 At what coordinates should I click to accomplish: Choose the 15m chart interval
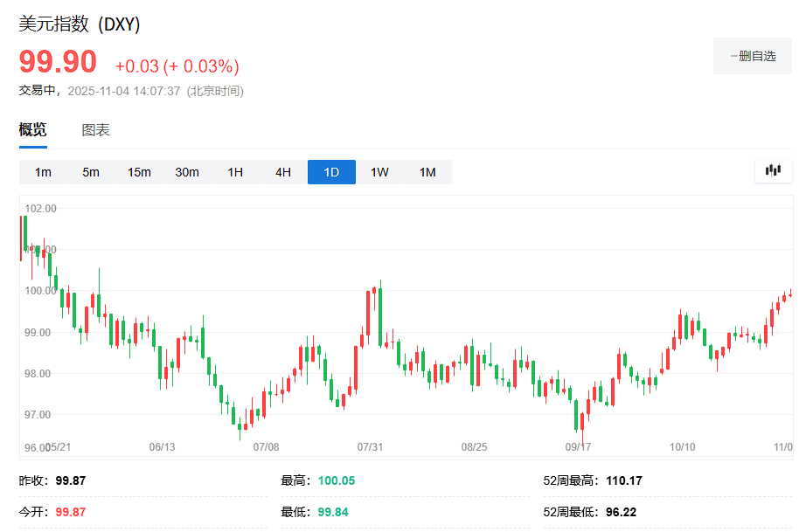[139, 172]
